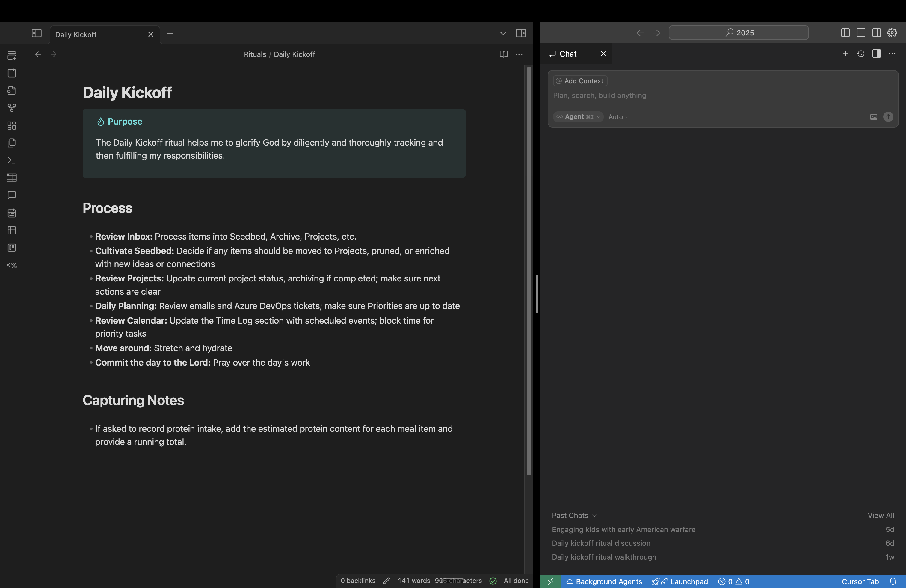Open more options for Daily Kickoff note
Screen dimensions: 906x588
[519, 54]
